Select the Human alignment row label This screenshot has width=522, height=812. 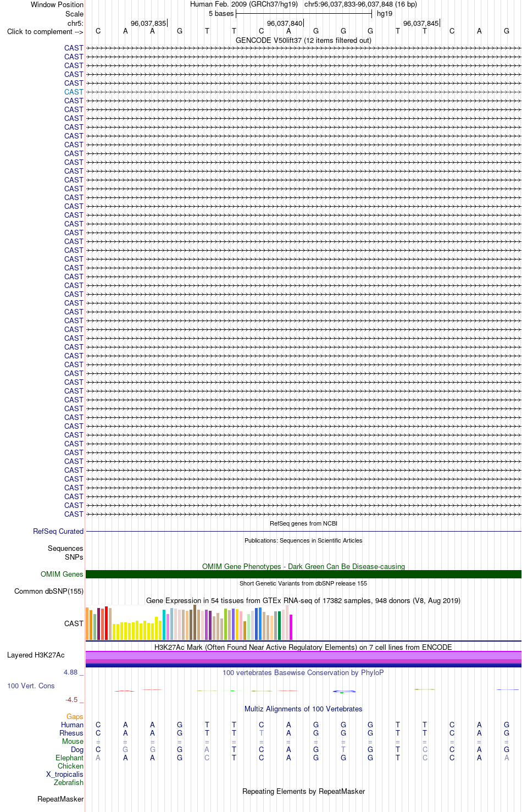pos(72,725)
